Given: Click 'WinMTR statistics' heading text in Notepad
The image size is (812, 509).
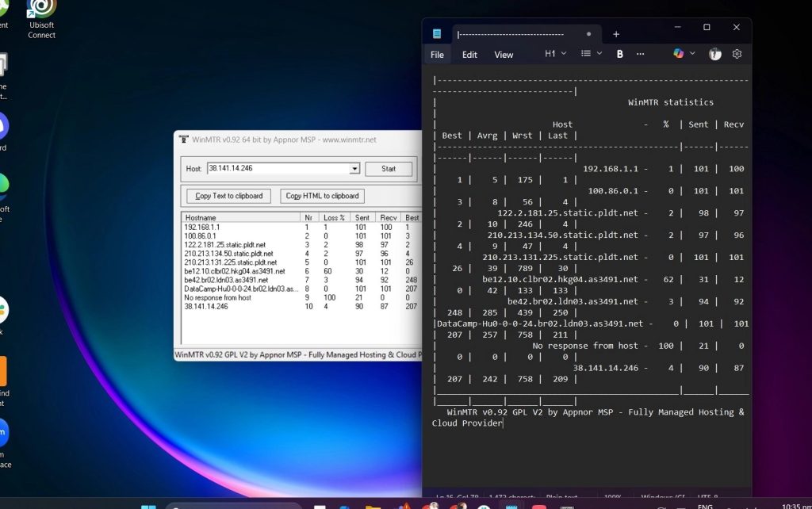Looking at the screenshot, I should (671, 102).
